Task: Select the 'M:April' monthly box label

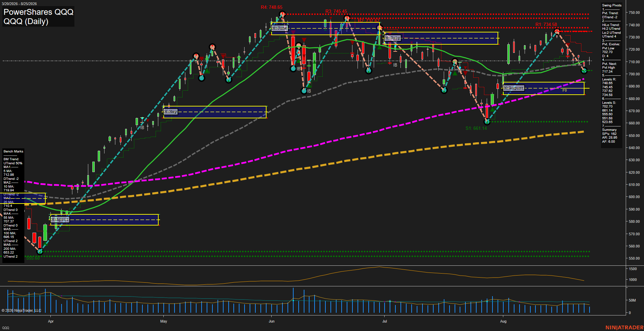Action: pos(60,220)
